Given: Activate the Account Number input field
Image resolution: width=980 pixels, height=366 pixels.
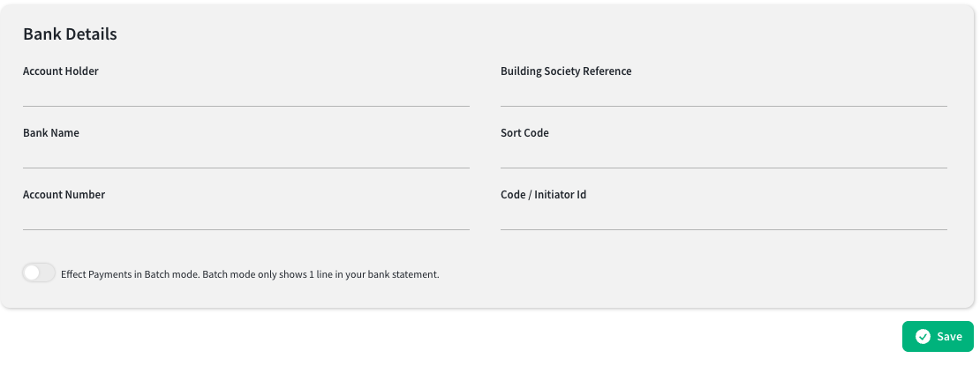Looking at the screenshot, I should [x=246, y=218].
